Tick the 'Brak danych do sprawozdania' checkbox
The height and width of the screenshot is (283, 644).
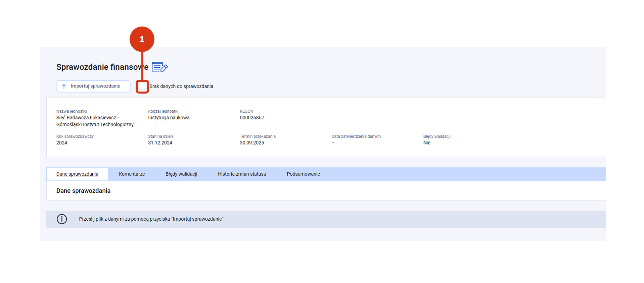[143, 87]
